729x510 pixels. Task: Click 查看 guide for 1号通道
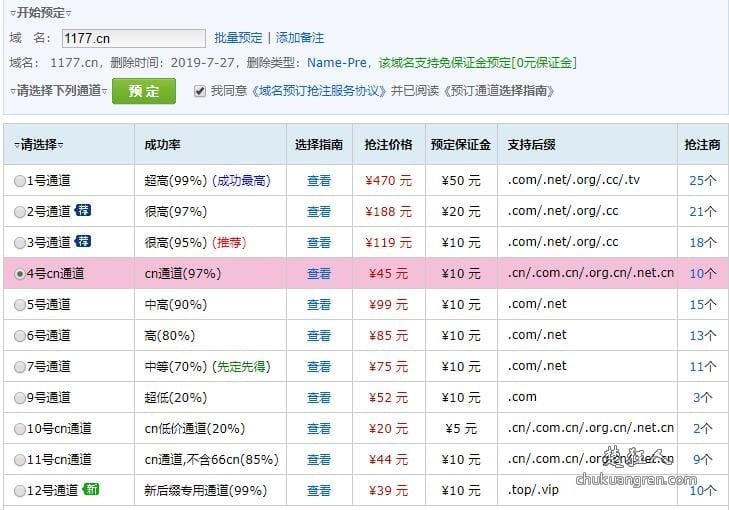pyautogui.click(x=319, y=181)
